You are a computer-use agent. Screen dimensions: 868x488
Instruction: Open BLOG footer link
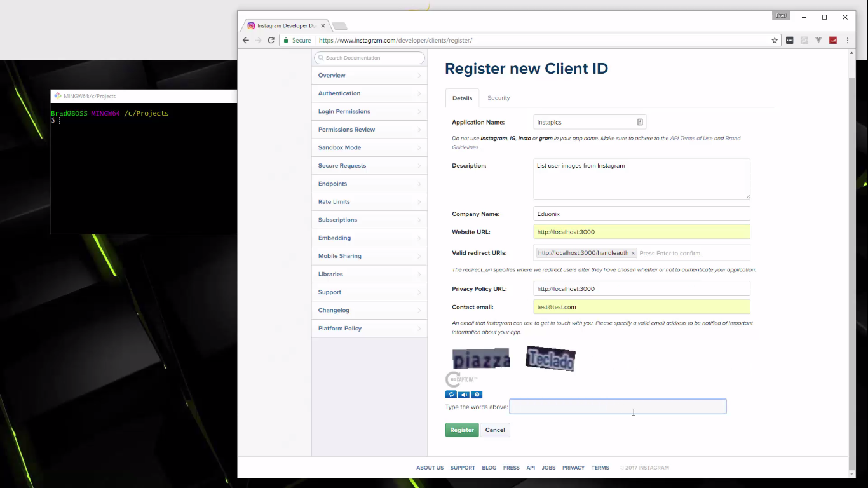click(489, 468)
